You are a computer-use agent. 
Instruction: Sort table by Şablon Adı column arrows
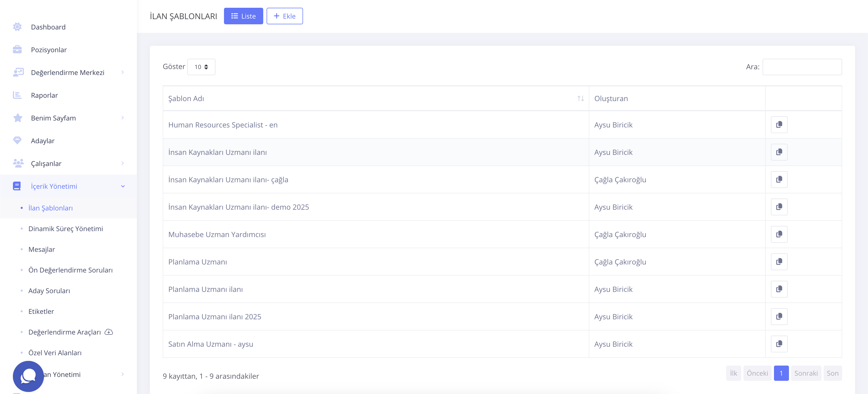click(x=580, y=98)
